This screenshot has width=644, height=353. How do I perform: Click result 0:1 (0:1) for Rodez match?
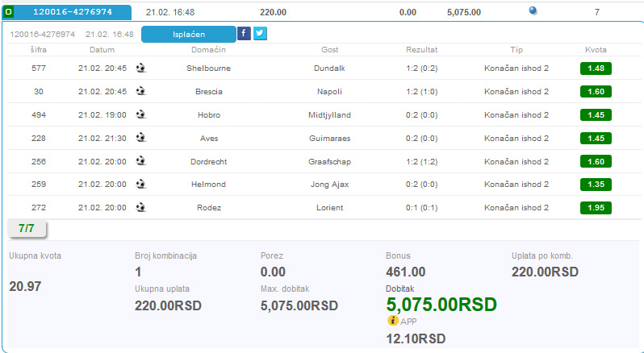[422, 207]
